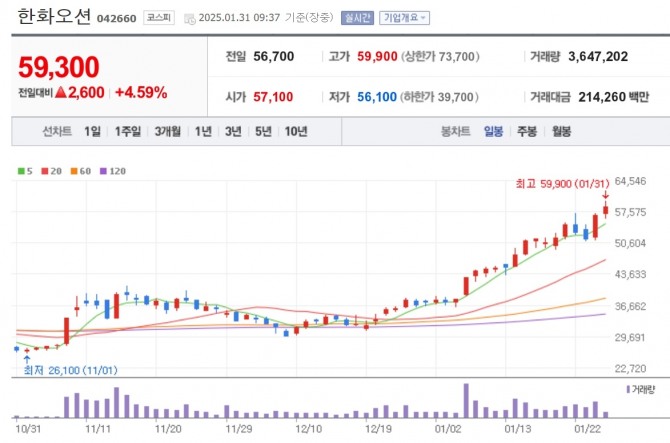Select the 일봉 daily candle chart

pyautogui.click(x=493, y=132)
